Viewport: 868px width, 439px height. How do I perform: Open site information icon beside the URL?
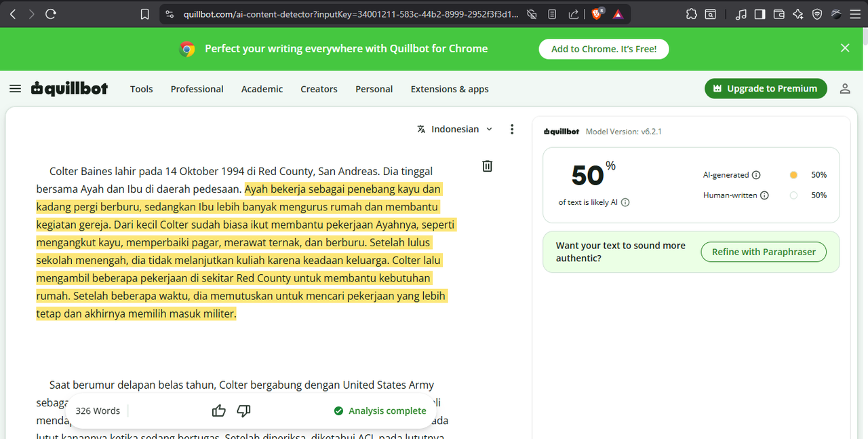(x=170, y=14)
